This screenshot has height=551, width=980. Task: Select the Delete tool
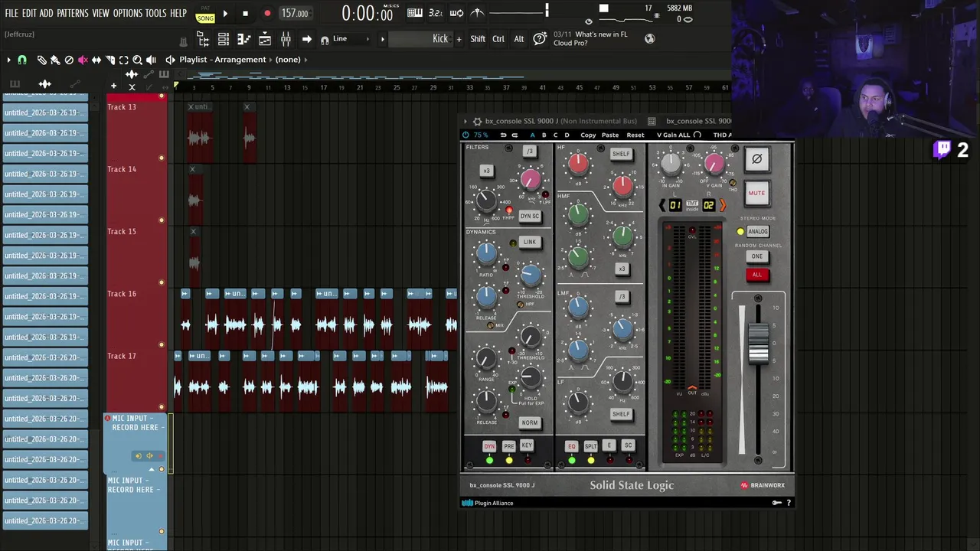click(69, 60)
